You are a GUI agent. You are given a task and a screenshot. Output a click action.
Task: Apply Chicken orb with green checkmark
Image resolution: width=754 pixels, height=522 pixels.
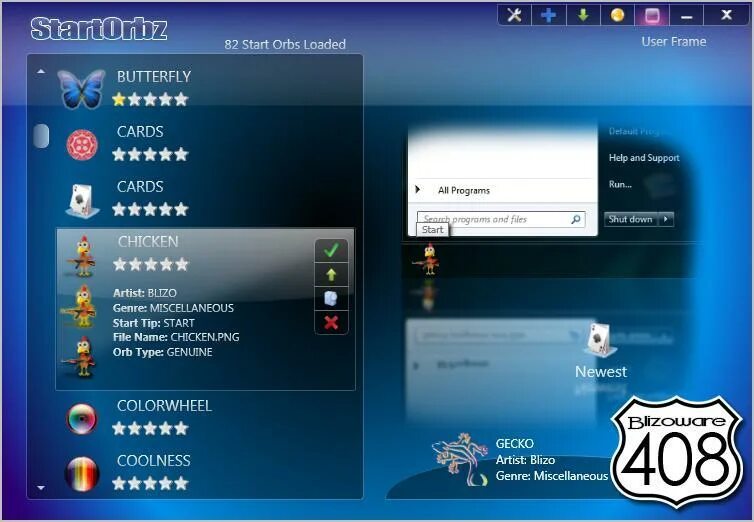tap(331, 250)
